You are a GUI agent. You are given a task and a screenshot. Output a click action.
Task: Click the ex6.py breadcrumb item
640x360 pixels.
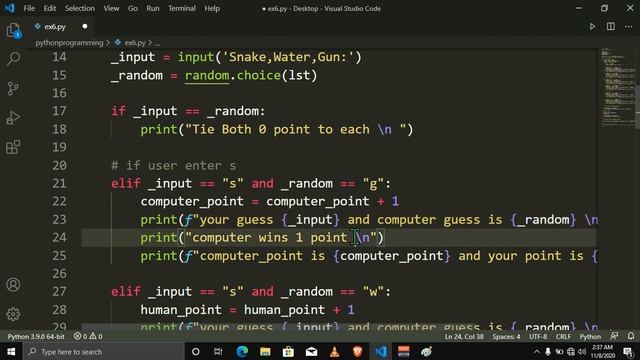(135, 42)
